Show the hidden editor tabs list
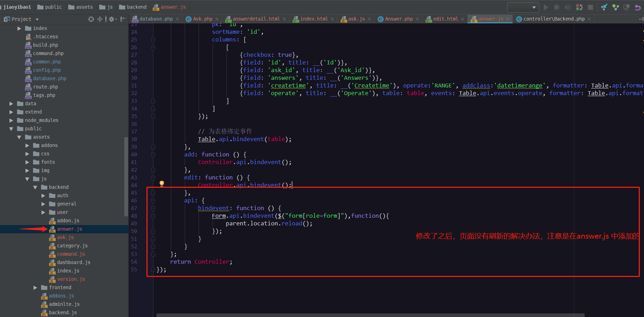The width and height of the screenshot is (644, 317). (x=641, y=19)
